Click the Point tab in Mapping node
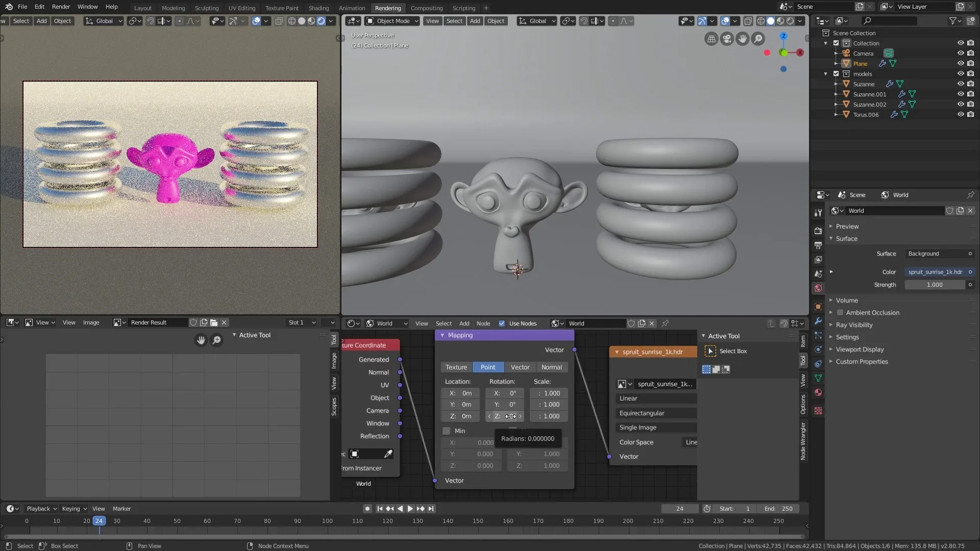 click(488, 367)
